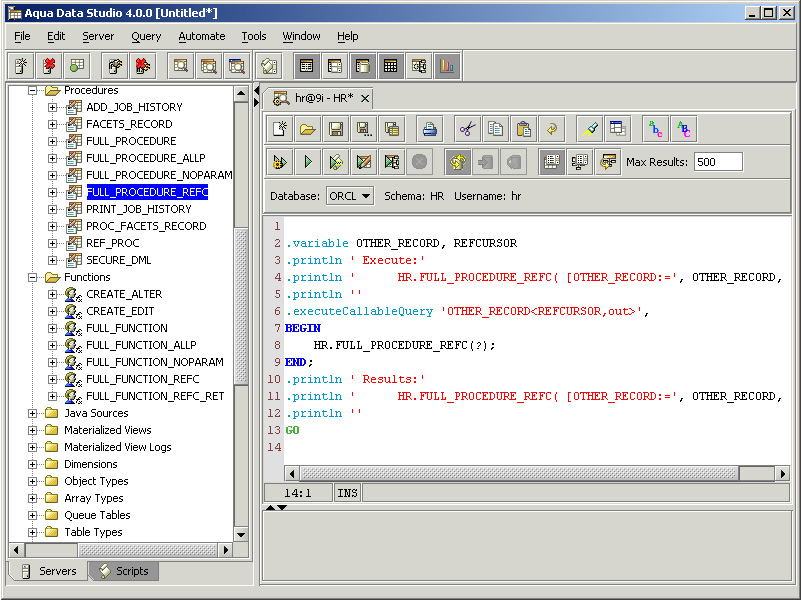Screen dimensions: 801x600
Task: Click the Save file floppy icon
Action: [x=336, y=129]
